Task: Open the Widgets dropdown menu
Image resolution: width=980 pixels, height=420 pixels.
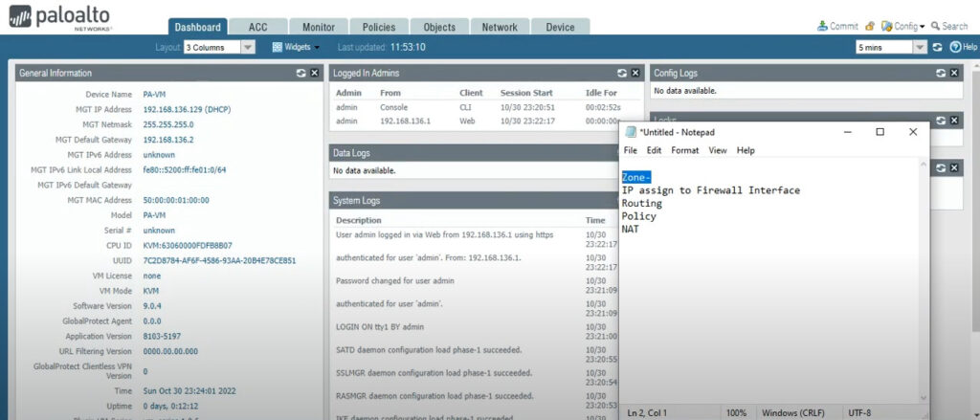Action: [297, 47]
